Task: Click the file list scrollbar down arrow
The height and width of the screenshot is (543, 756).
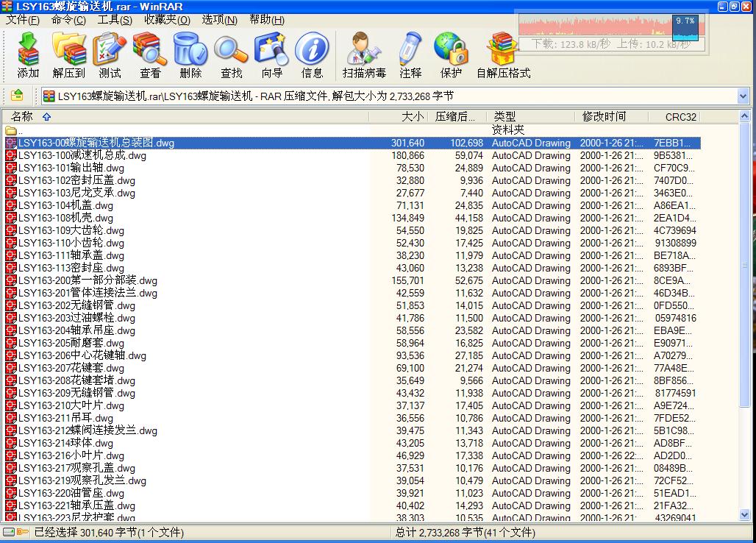Action: pos(744,514)
